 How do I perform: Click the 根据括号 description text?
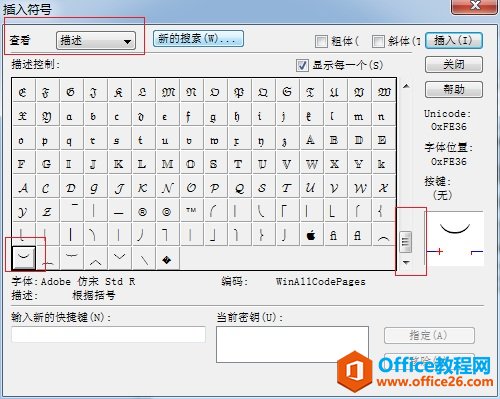coord(94,295)
